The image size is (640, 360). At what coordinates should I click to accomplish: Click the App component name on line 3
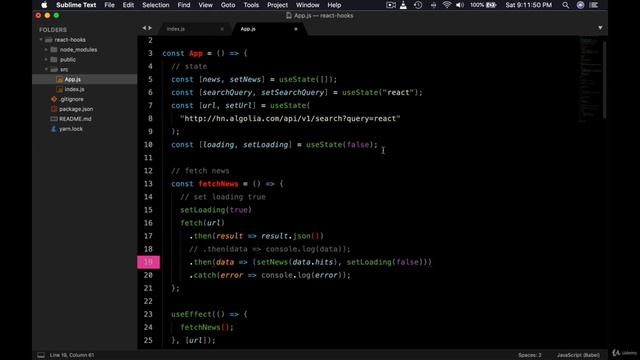(x=196, y=53)
